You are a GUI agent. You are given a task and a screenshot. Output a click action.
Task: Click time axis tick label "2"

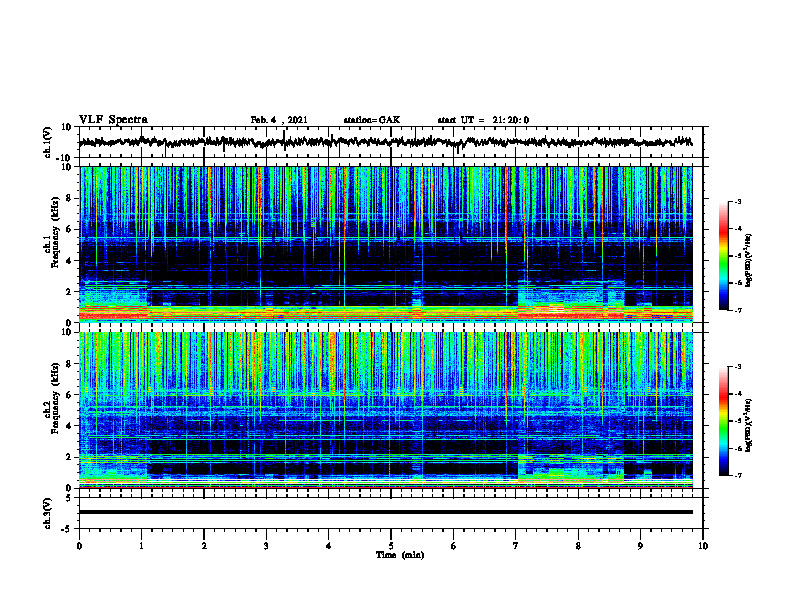click(x=204, y=546)
